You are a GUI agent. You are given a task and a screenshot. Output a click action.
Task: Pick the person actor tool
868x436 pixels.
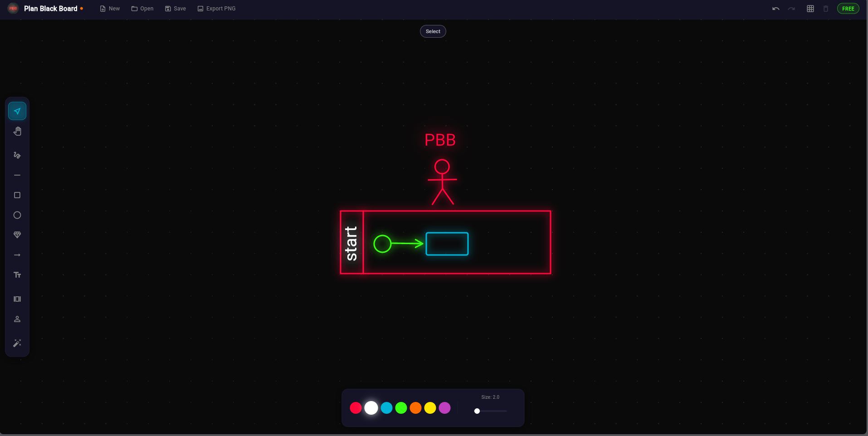coord(17,319)
